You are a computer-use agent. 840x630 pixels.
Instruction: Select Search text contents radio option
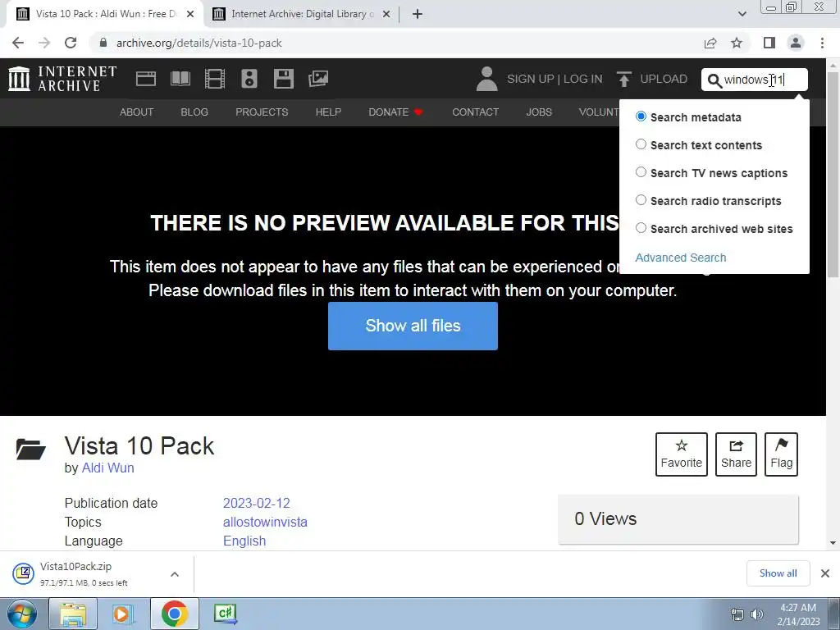point(641,144)
